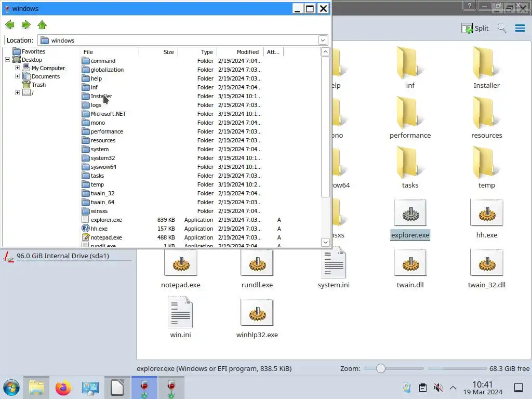Select explorer.exe icon in file manager
This screenshot has height=399, width=532.
tap(410, 219)
